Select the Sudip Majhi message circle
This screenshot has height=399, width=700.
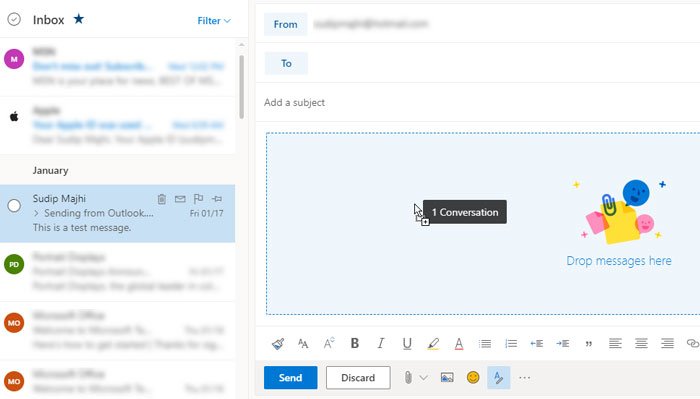[x=14, y=206]
